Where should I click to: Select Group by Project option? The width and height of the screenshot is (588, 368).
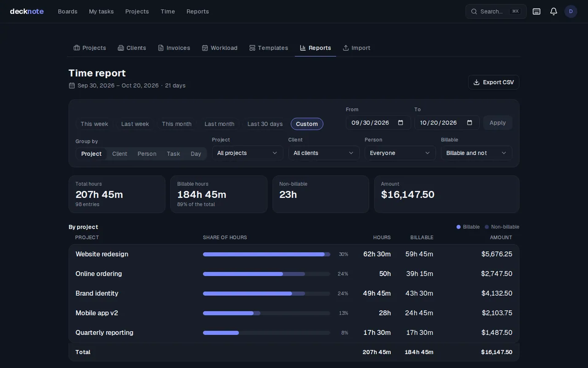pos(91,154)
